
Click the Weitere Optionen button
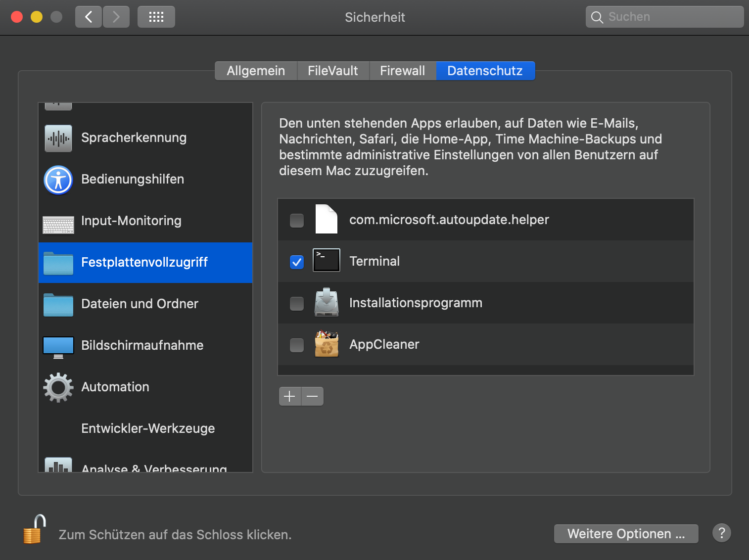[x=626, y=534]
